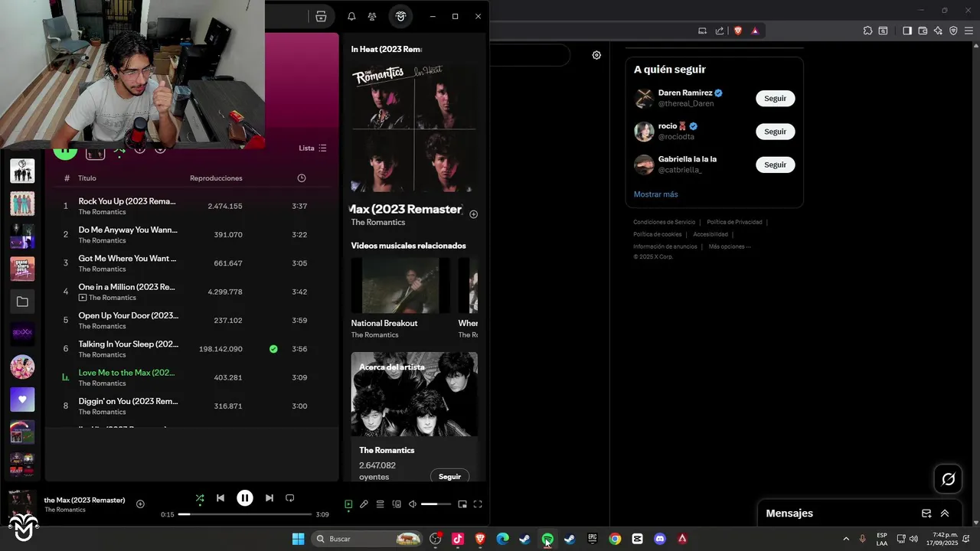Click Brave Shields lion icon in address bar
The height and width of the screenshot is (551, 980).
pos(738,31)
